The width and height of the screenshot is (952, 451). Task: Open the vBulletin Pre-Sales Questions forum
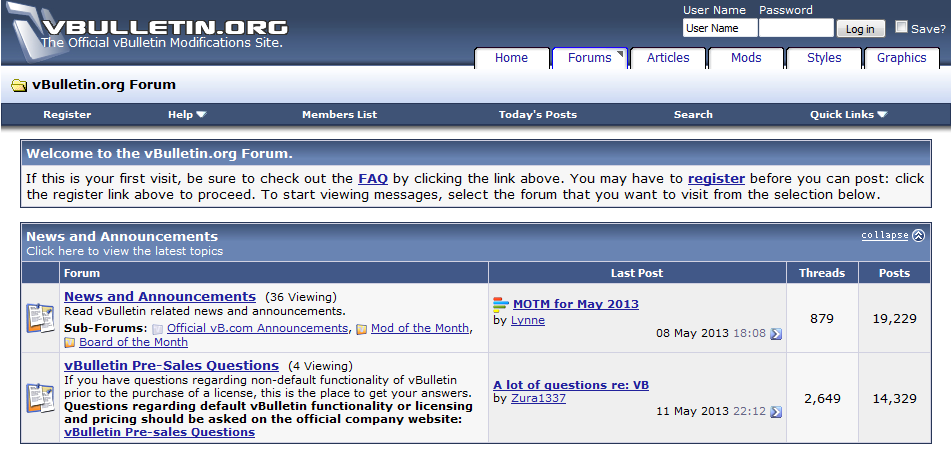[171, 365]
